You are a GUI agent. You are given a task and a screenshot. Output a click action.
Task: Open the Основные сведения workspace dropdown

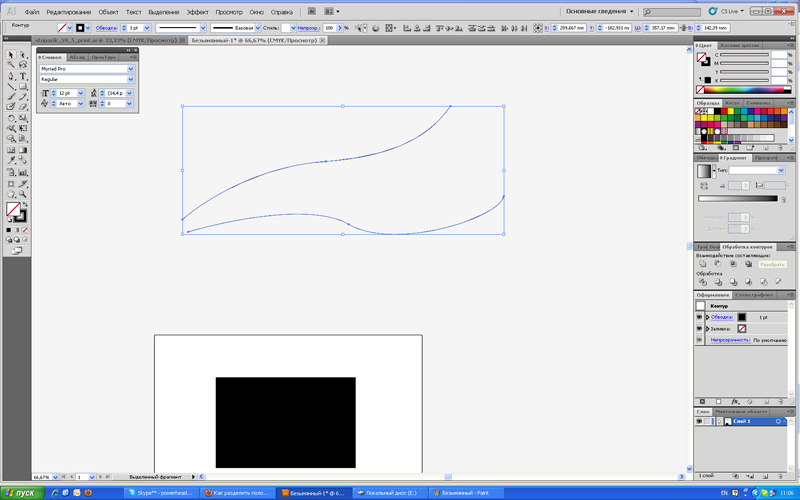pyautogui.click(x=600, y=11)
